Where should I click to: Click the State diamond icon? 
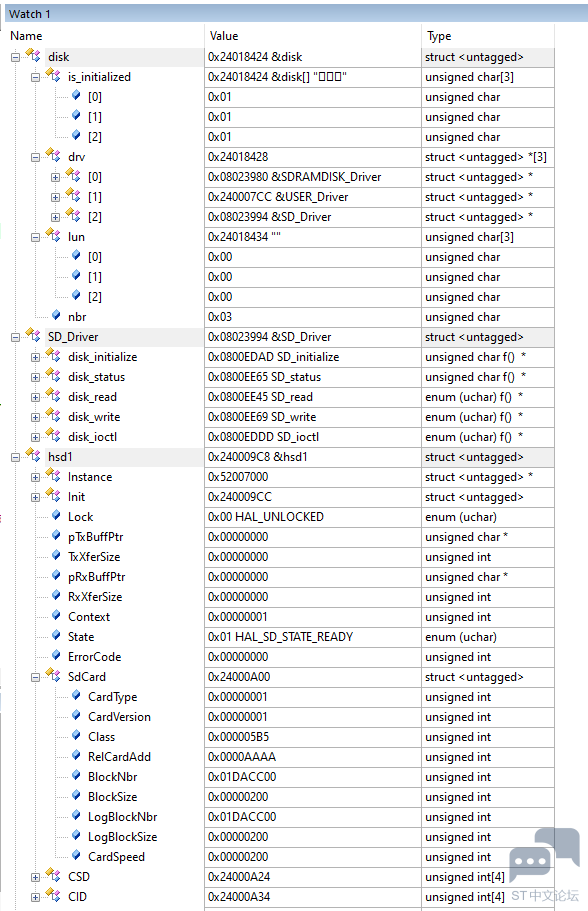(x=56, y=636)
